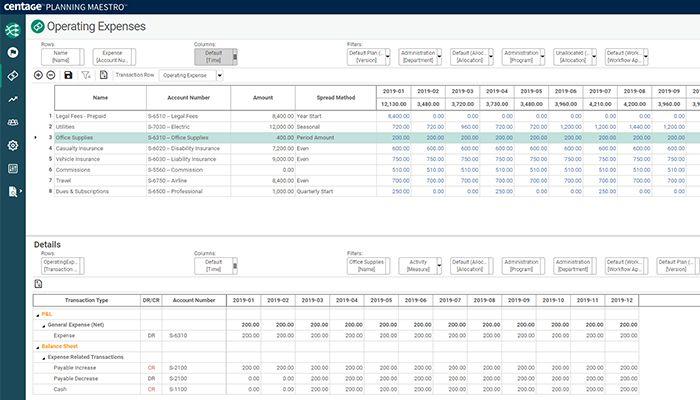This screenshot has height=400, width=700.
Task: Save changes with the floppy disk icon
Action: point(68,75)
